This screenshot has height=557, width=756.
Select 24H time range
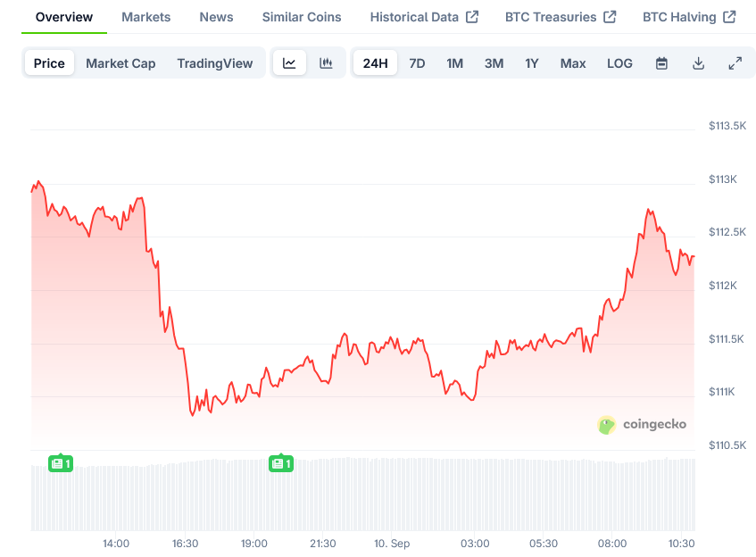pos(375,63)
